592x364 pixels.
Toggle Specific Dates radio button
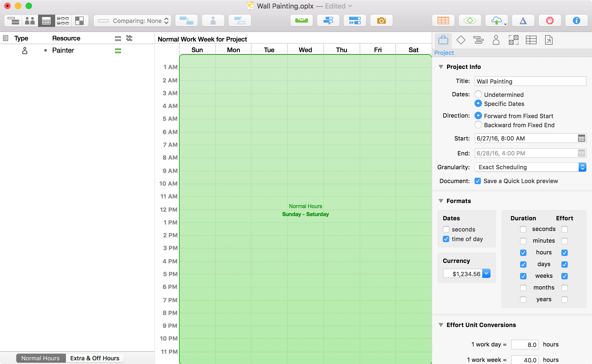coord(478,104)
